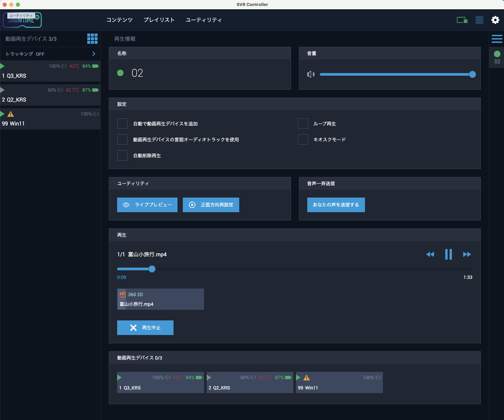Viewport: 504px width, 420px height.
Task: Switch device list to grid view
Action: 92,39
